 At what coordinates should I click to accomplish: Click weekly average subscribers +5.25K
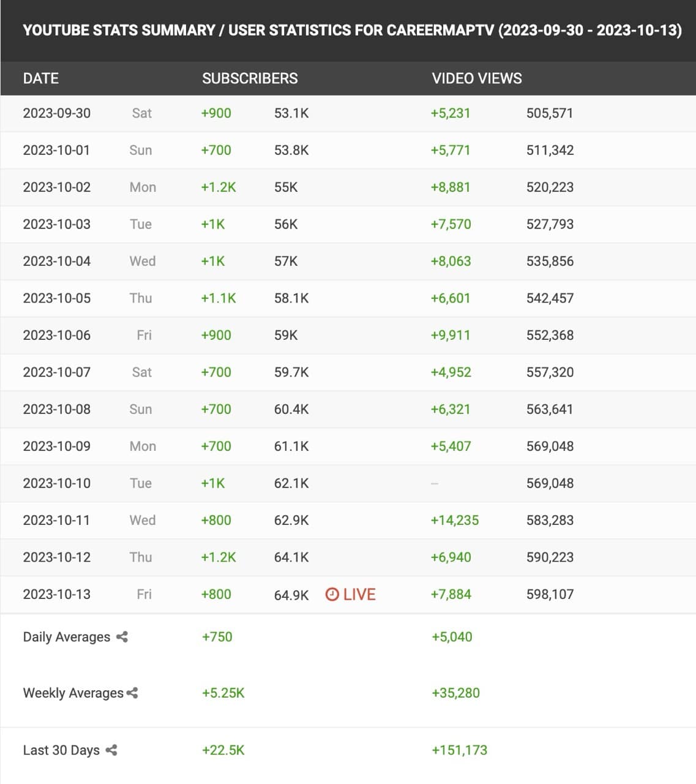point(223,693)
